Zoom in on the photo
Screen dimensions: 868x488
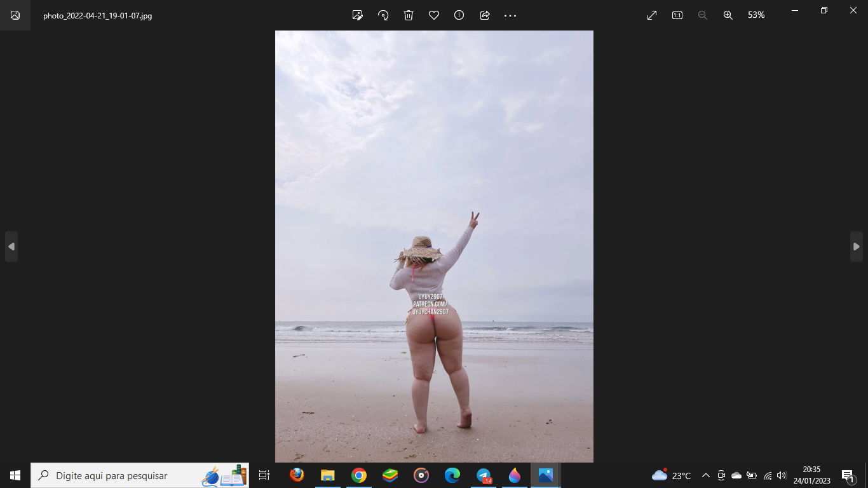728,15
